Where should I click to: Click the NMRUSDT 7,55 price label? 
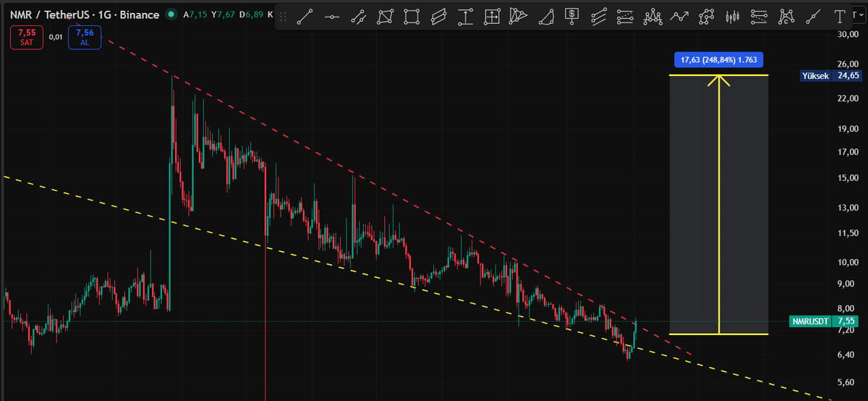point(825,321)
